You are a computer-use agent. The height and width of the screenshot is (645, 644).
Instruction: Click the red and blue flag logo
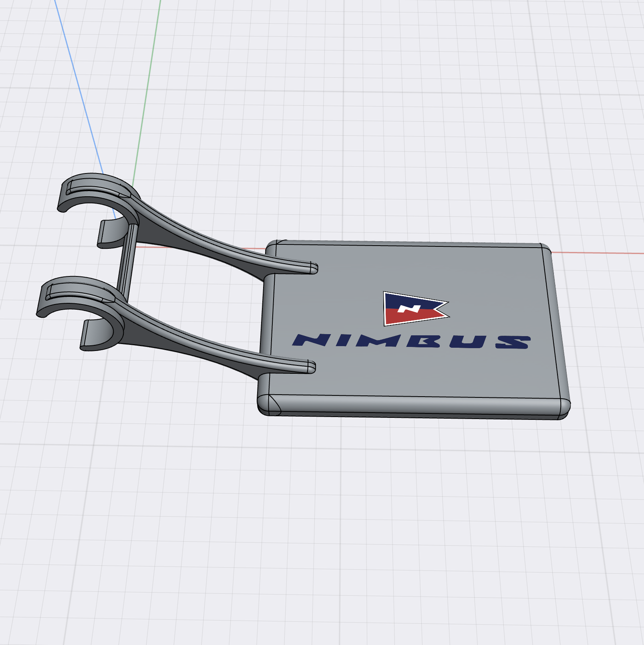[x=416, y=309]
